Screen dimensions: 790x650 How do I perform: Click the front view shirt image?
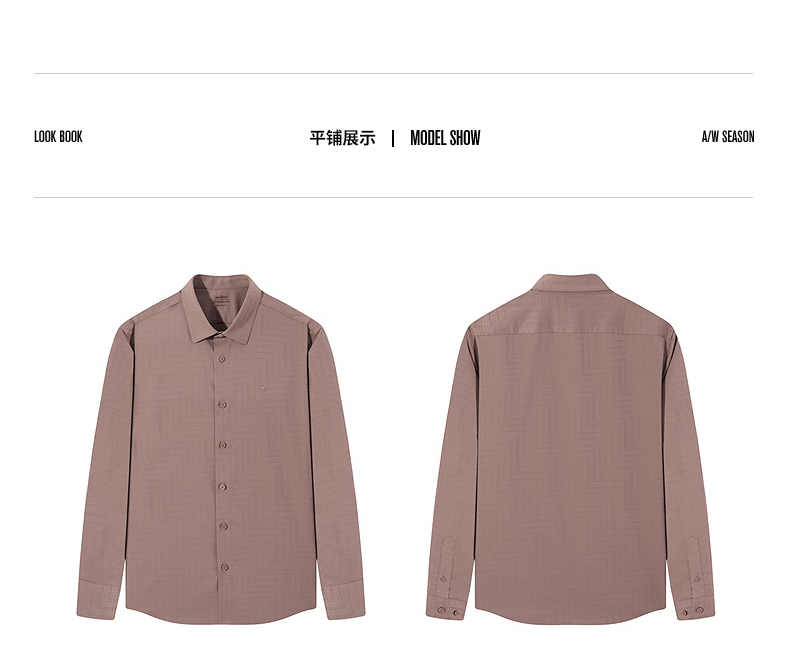point(221,449)
